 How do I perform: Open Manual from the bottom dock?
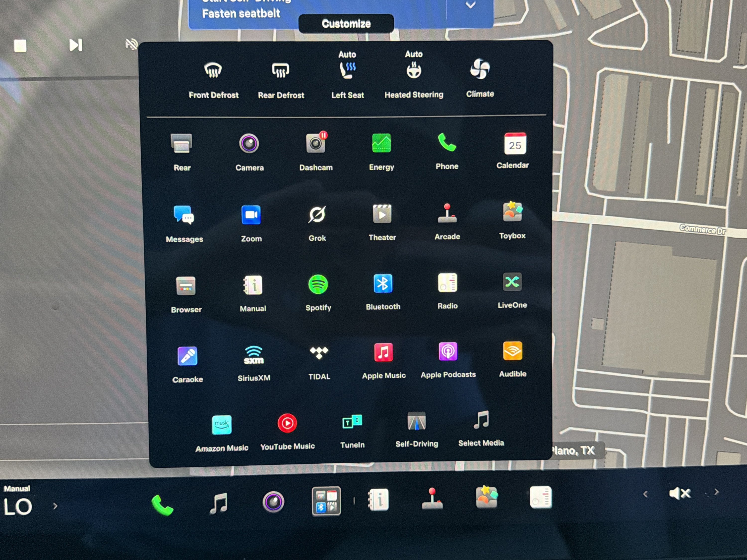tap(378, 500)
